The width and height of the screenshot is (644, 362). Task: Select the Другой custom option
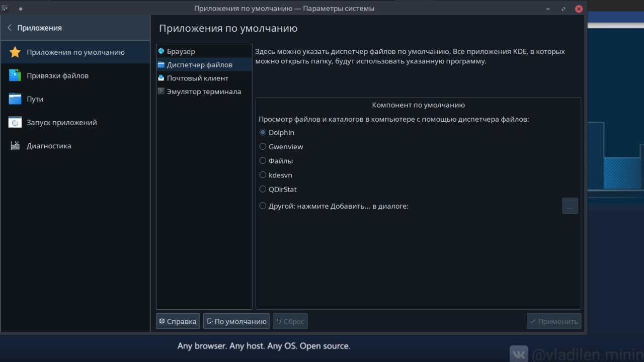pyautogui.click(x=334, y=206)
